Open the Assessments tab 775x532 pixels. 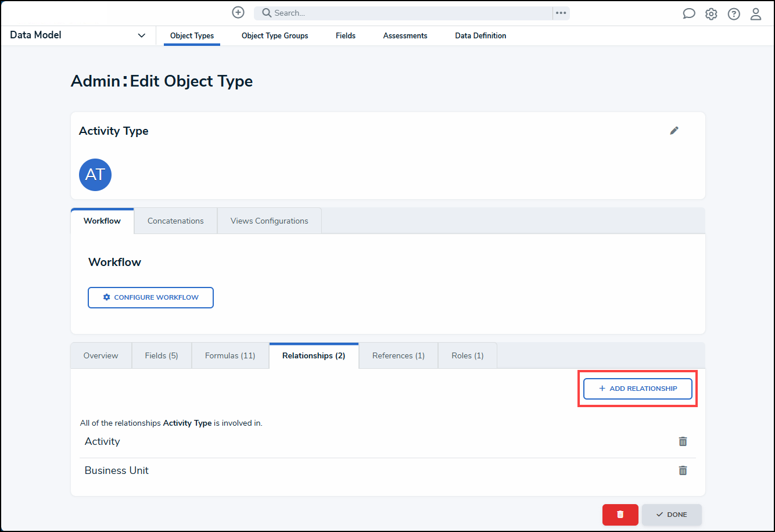[405, 35]
